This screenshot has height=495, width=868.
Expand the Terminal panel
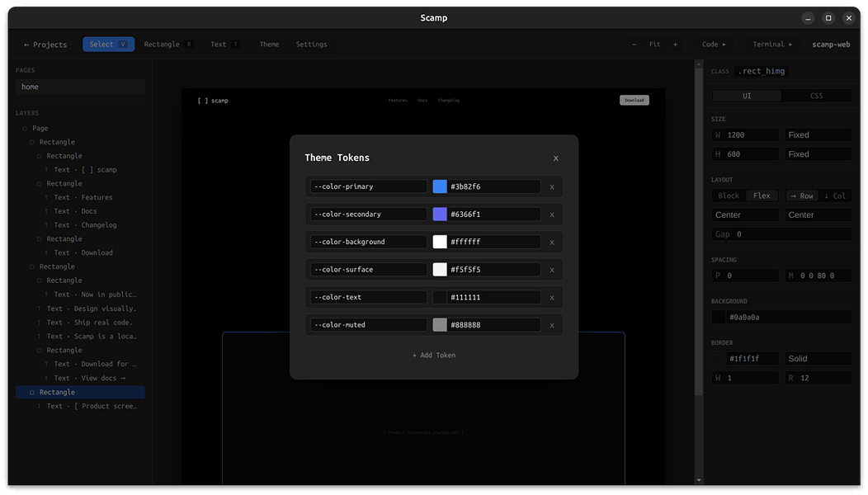772,45
